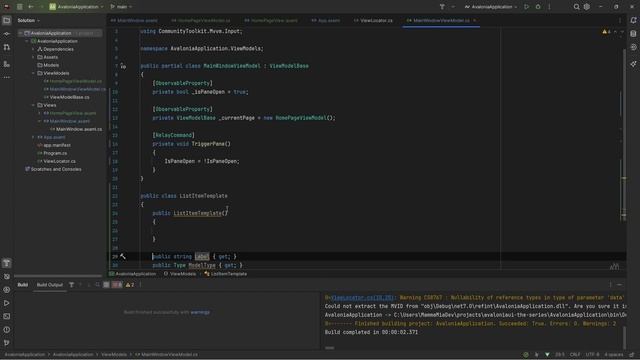
Task: Click the inheritance gutter icon on line 7
Action: click(123, 66)
